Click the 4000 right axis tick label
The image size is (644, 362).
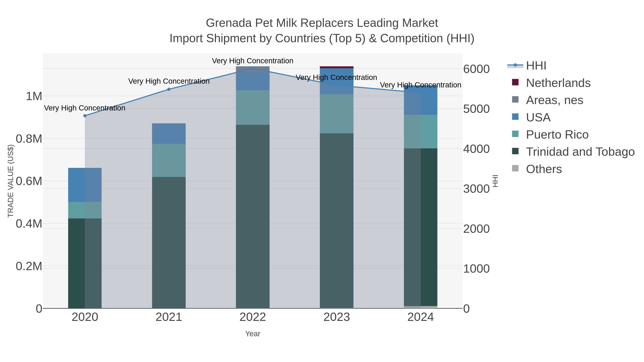click(477, 149)
